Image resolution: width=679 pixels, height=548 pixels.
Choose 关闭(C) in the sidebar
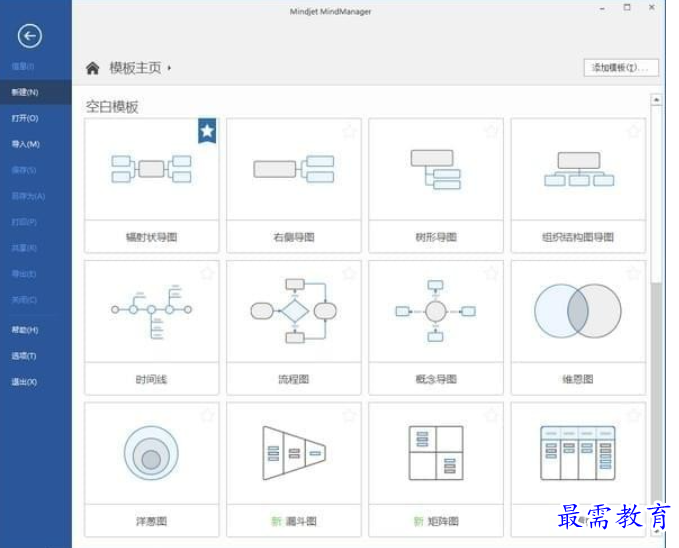(x=24, y=300)
